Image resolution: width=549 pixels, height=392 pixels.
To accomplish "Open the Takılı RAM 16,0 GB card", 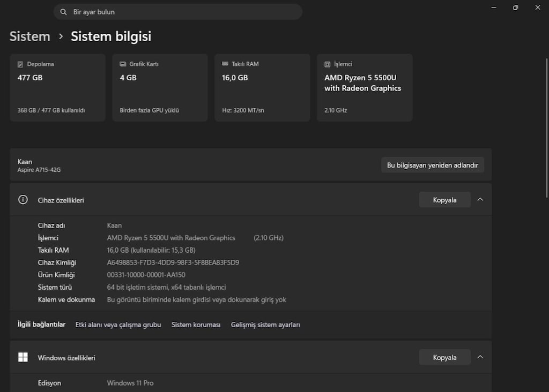I will pyautogui.click(x=262, y=87).
